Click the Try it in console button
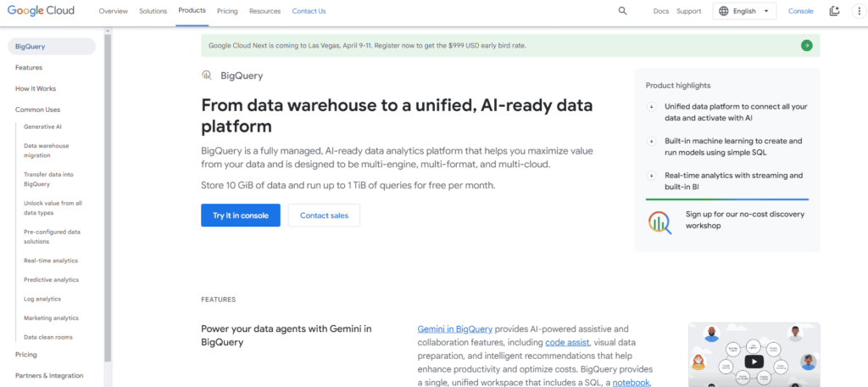Image resolution: width=868 pixels, height=387 pixels. coord(241,215)
